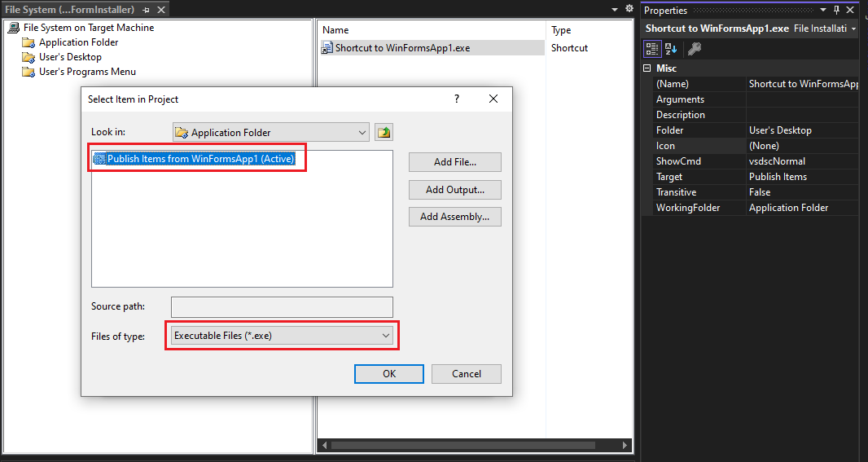Screen dimensions: 868x462
Task: Click ShowCmd value vsdscNormal
Action: click(x=803, y=162)
